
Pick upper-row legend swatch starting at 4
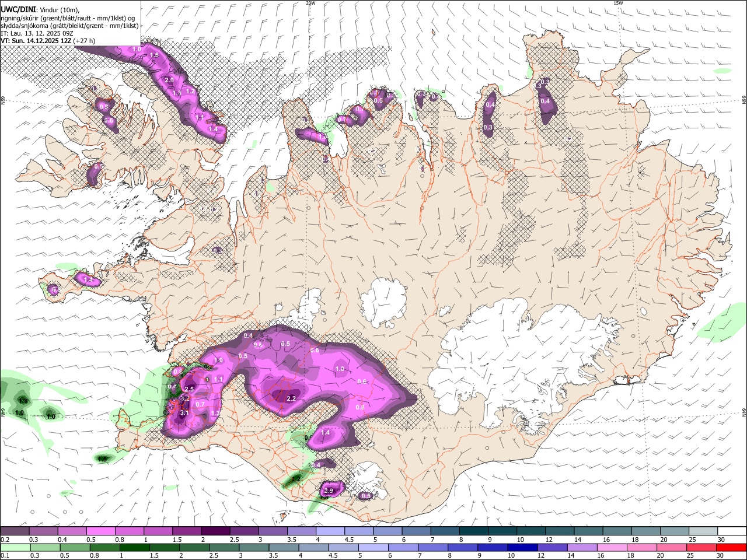(x=330, y=531)
